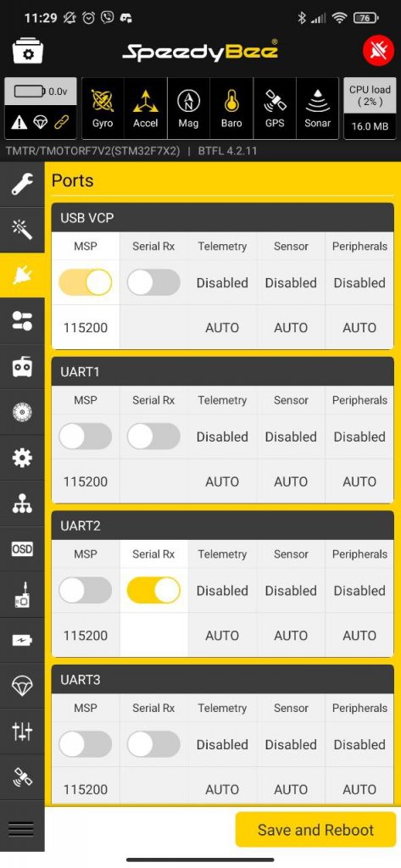The image size is (401, 868).
Task: Open UART3 Sensor AUTO baud dropdown
Action: coord(291,789)
